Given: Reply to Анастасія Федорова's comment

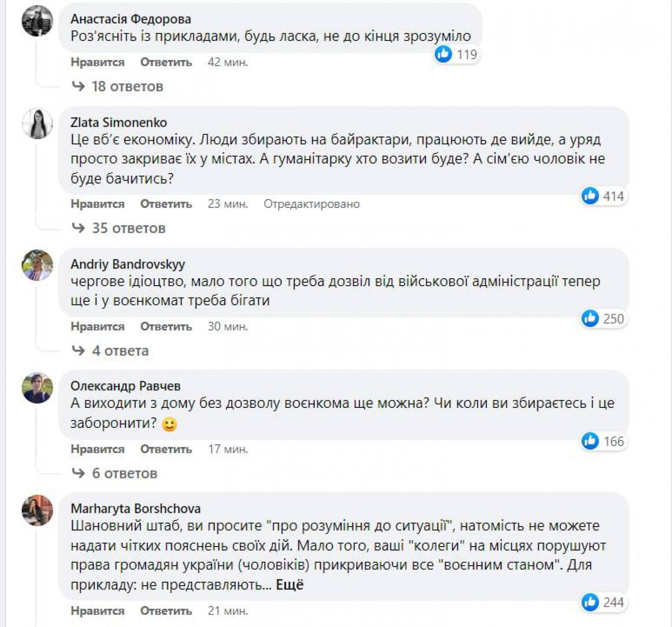Looking at the screenshot, I should coord(166,62).
